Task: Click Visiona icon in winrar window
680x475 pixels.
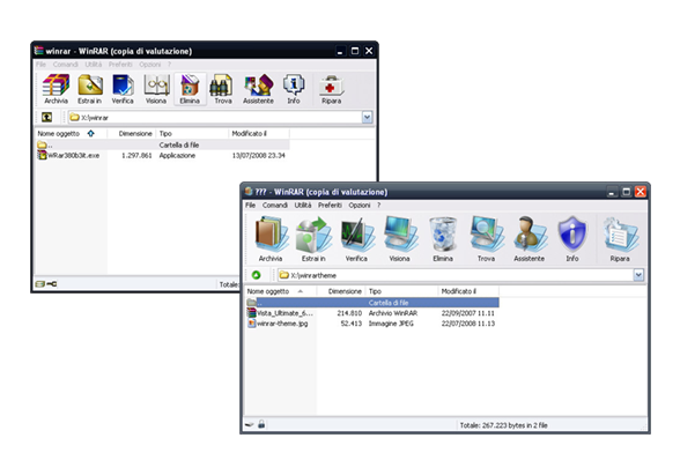Action: (x=156, y=88)
